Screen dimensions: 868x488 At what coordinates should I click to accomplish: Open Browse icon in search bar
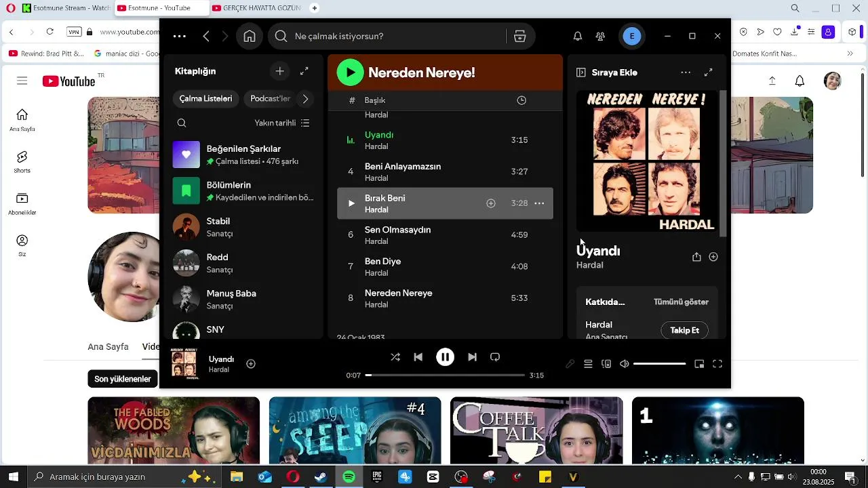coord(520,37)
